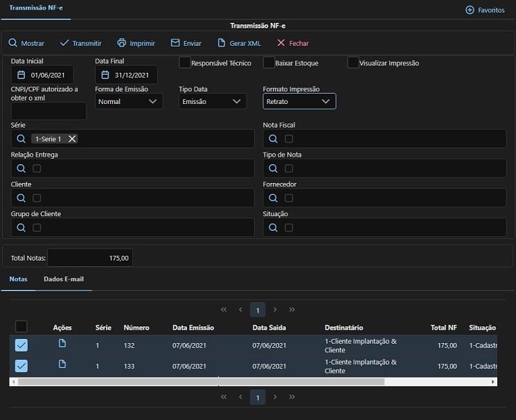Open search lookup for Cliente
516x420 pixels.
click(x=21, y=198)
